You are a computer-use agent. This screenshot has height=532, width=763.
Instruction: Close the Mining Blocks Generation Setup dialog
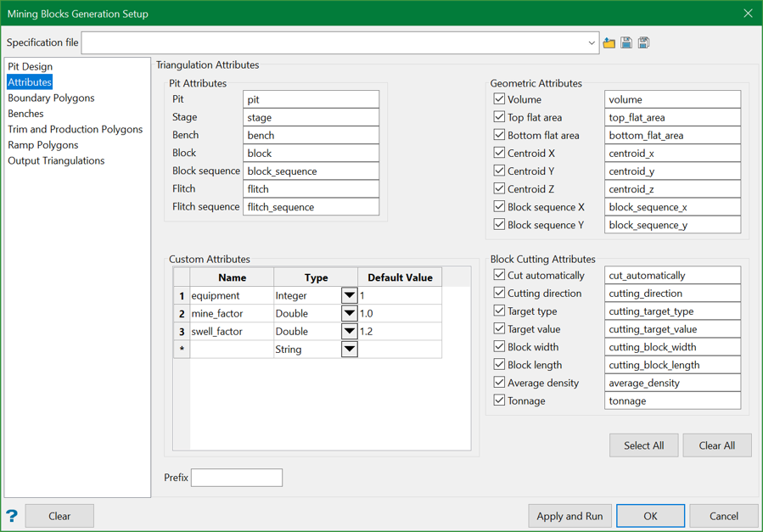(748, 14)
